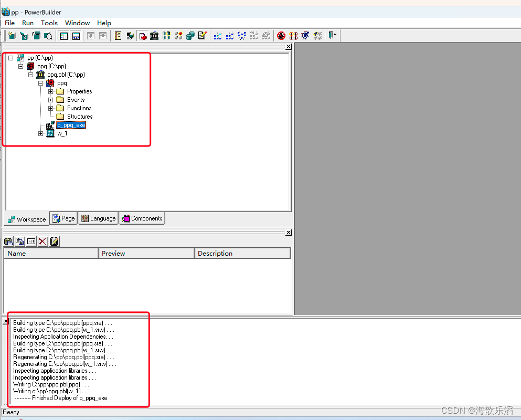Expand the Events folder in the tree
This screenshot has width=521, height=420.
(x=50, y=99)
